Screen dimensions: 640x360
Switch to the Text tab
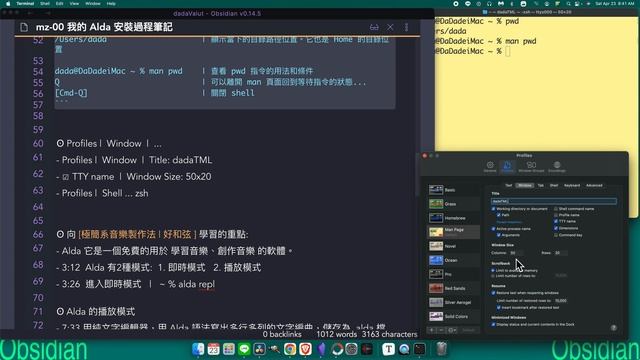coord(509,185)
